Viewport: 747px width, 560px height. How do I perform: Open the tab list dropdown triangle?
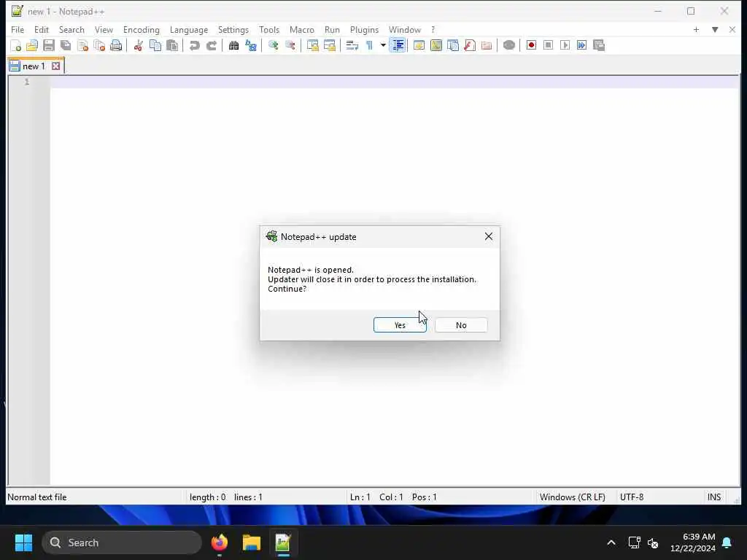[x=715, y=29]
